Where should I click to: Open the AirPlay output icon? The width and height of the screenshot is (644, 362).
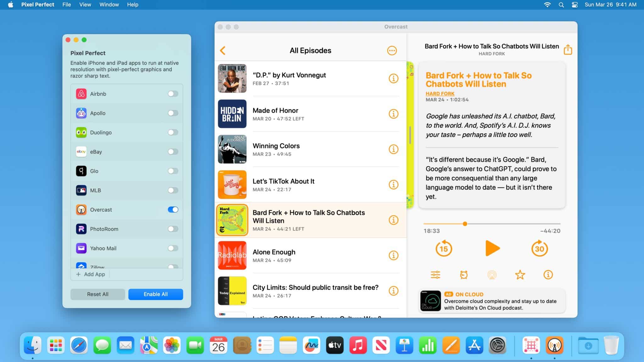pyautogui.click(x=492, y=275)
